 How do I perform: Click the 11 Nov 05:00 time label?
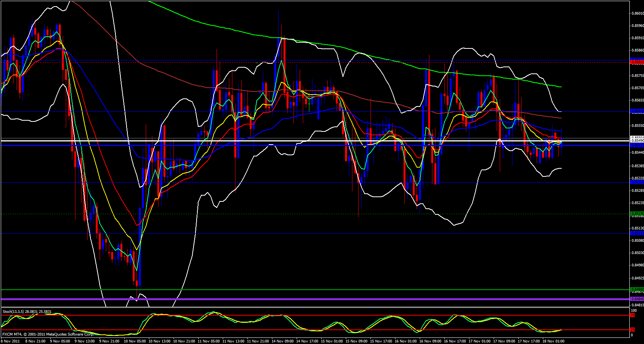click(208, 341)
